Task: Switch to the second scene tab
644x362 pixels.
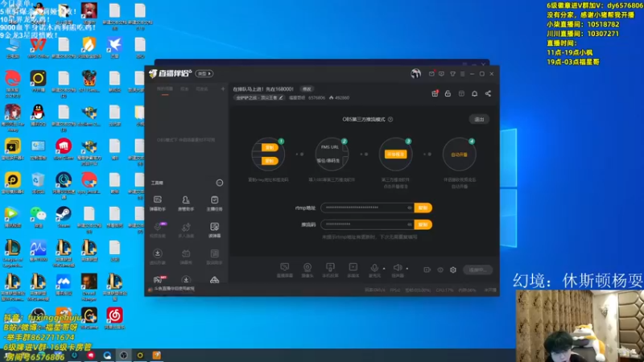Action: pos(184,89)
